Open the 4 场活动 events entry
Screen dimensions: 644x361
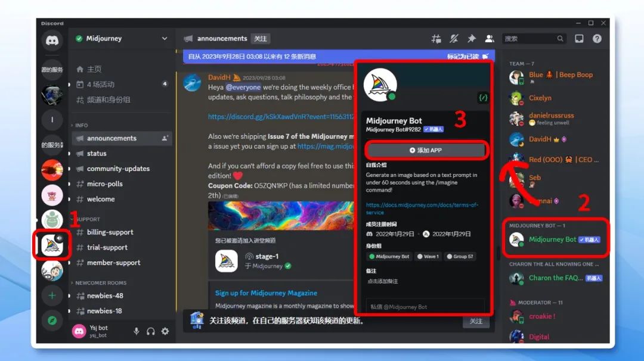point(122,84)
